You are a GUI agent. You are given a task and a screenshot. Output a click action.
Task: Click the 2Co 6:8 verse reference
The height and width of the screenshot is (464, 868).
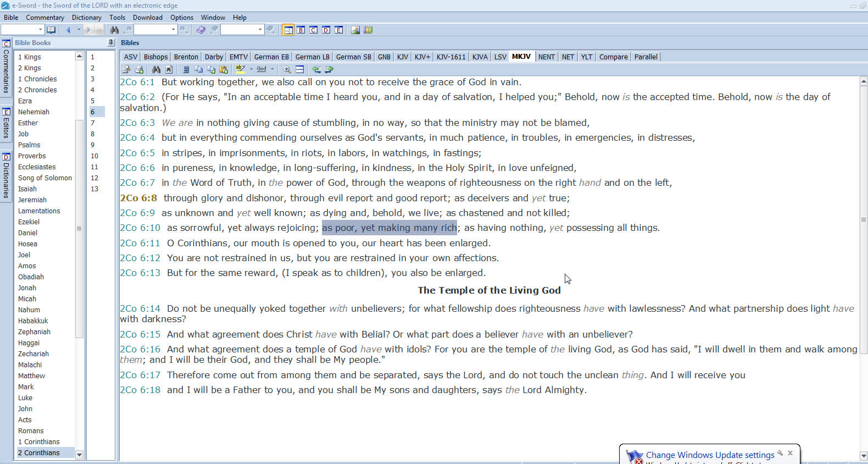(138, 198)
